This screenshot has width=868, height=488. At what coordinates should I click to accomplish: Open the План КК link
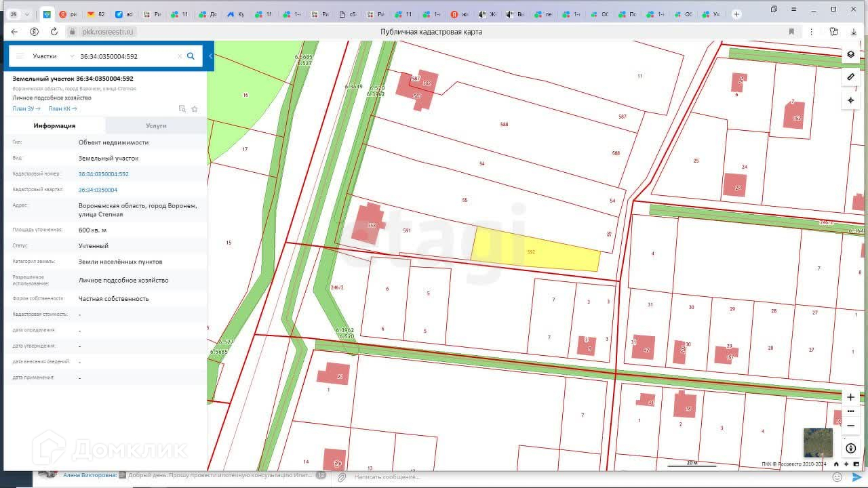coord(62,108)
